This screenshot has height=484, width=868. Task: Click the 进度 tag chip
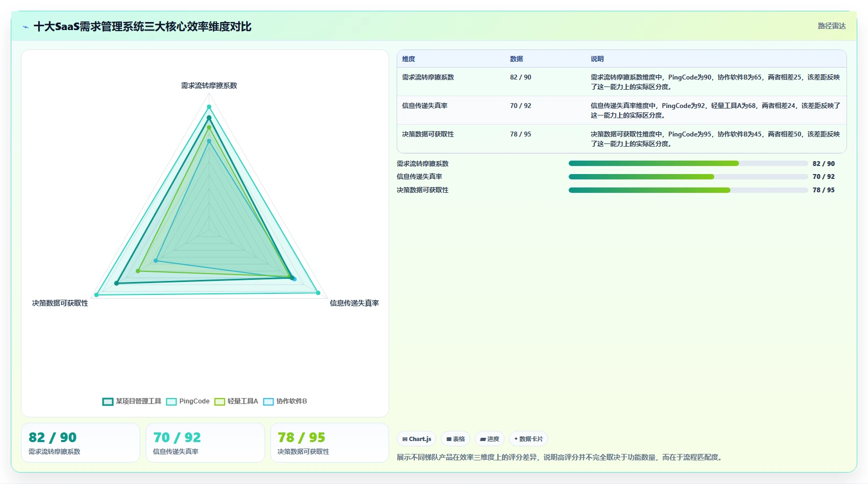(x=490, y=439)
